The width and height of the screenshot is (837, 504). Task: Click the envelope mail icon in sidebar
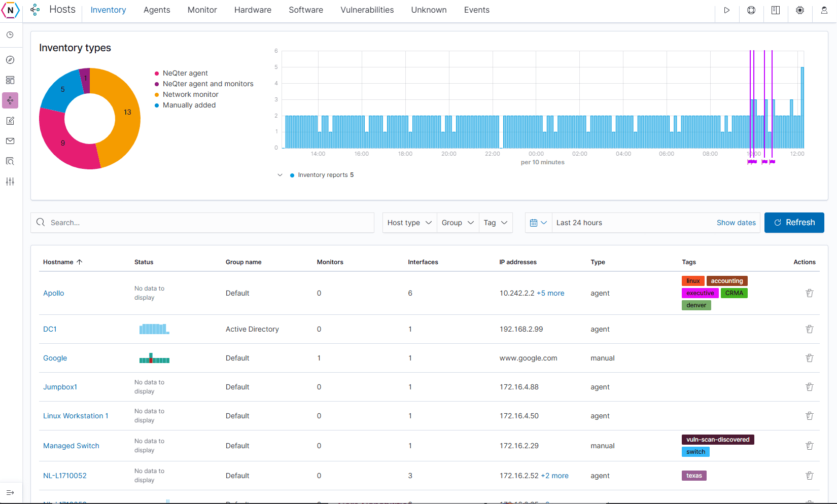point(10,141)
